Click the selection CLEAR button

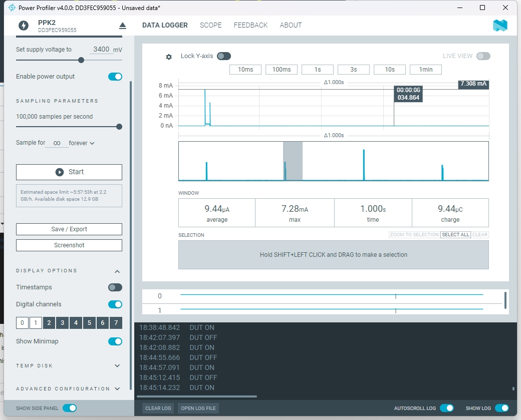coord(480,235)
